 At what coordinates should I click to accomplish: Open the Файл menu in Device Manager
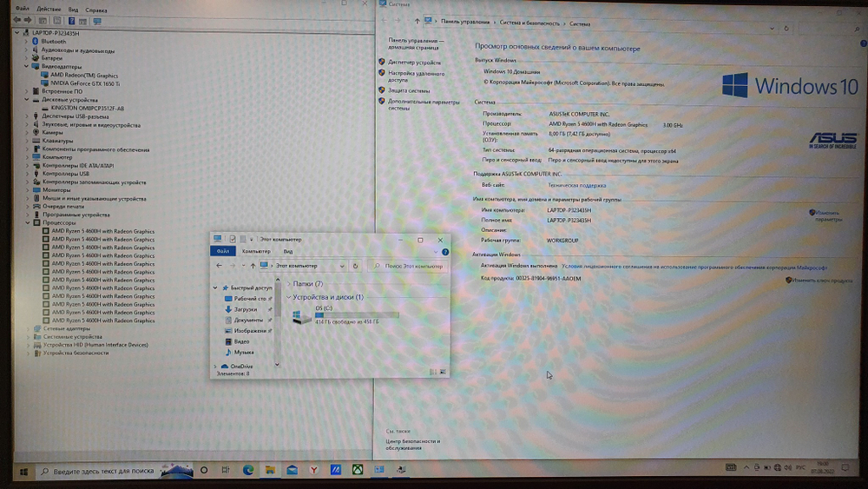[x=23, y=9]
